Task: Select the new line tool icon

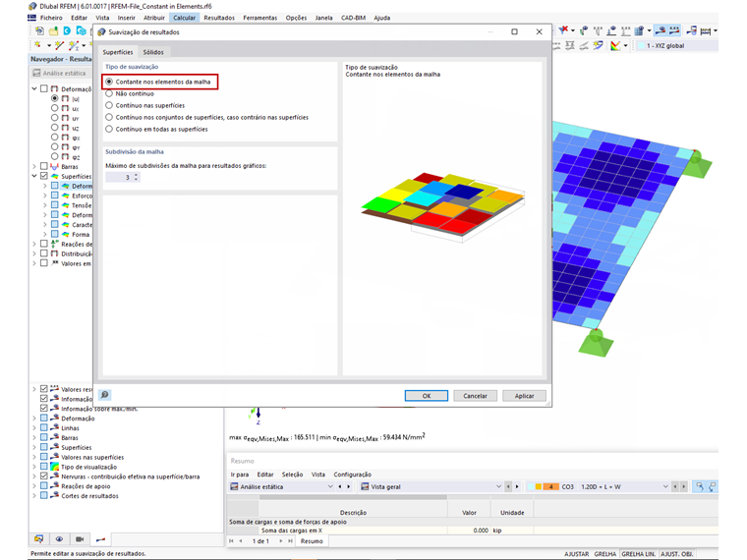Action: 59,45
